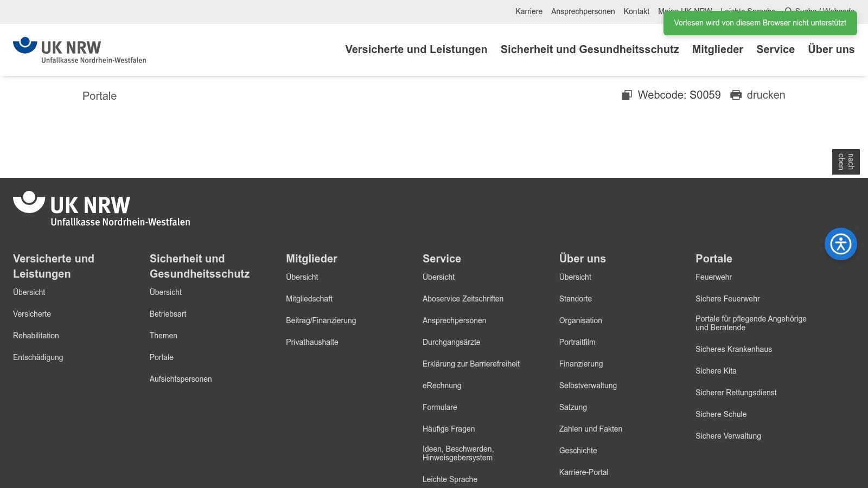This screenshot has width=868, height=488.
Task: Click 'Karriere-Portal' footer link
Action: click(584, 472)
